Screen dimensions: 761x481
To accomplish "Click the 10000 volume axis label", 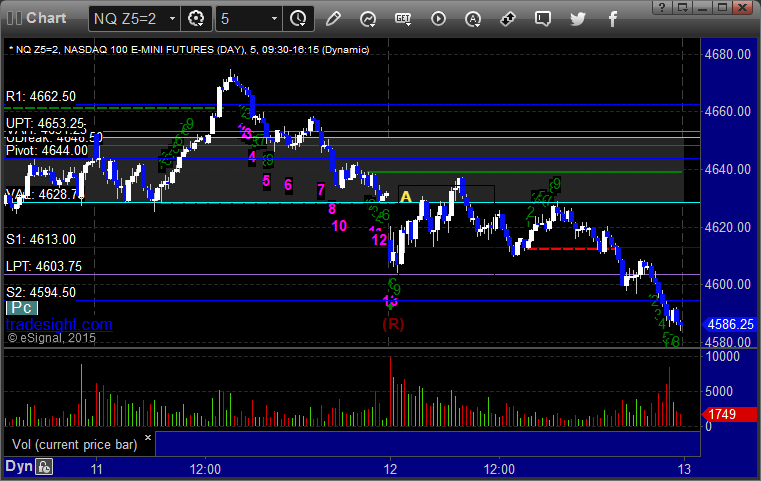I will [x=723, y=356].
